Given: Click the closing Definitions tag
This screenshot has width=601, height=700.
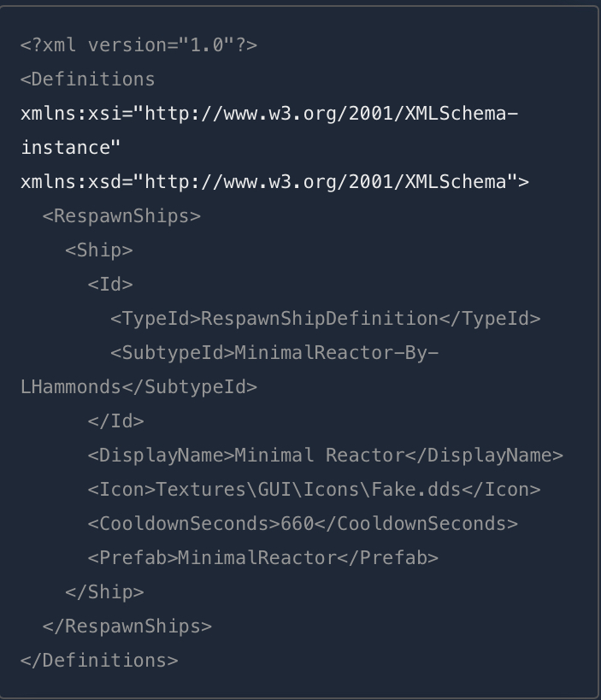Looking at the screenshot, I should [99, 660].
